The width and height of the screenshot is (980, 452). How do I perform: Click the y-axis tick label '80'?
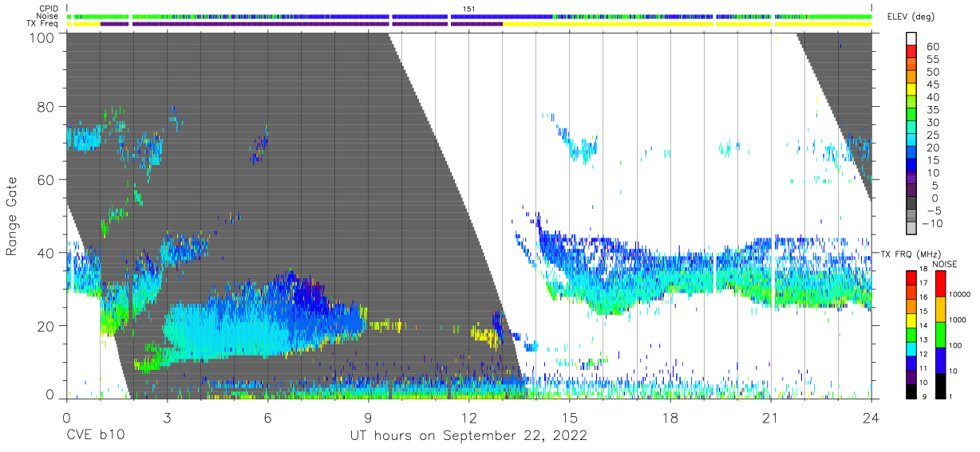coord(47,107)
